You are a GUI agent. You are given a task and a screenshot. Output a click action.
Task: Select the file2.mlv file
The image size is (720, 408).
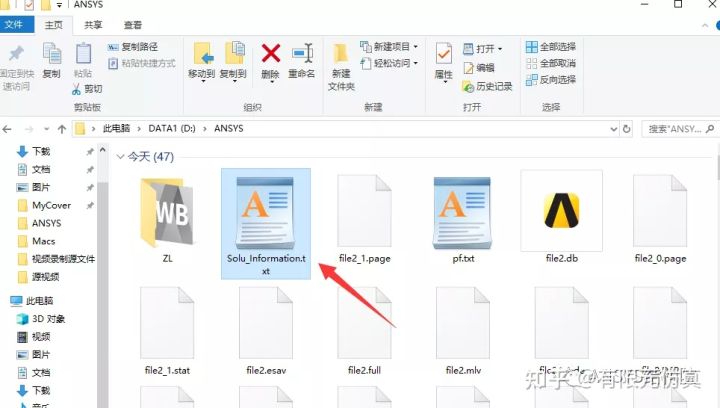(463, 331)
